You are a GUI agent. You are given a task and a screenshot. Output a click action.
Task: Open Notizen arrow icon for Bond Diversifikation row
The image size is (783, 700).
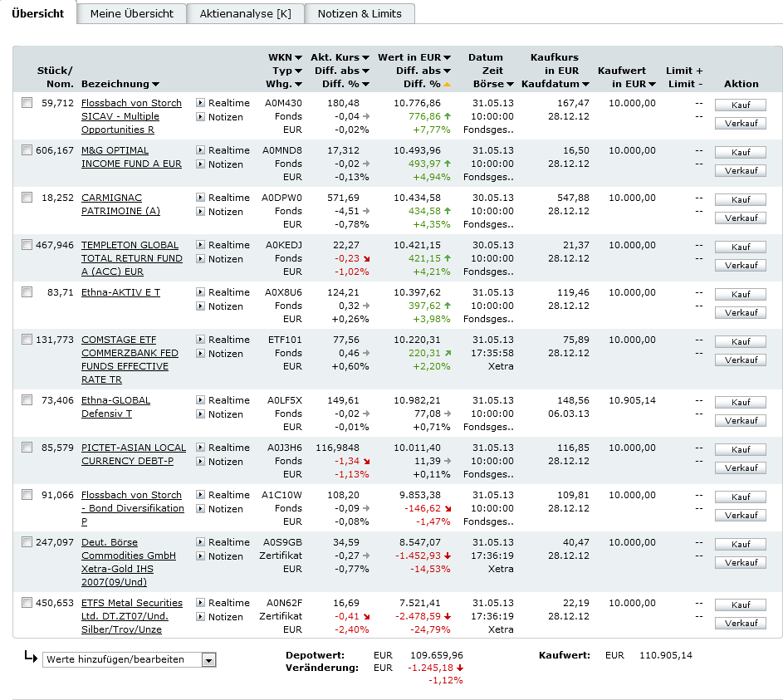click(x=200, y=509)
